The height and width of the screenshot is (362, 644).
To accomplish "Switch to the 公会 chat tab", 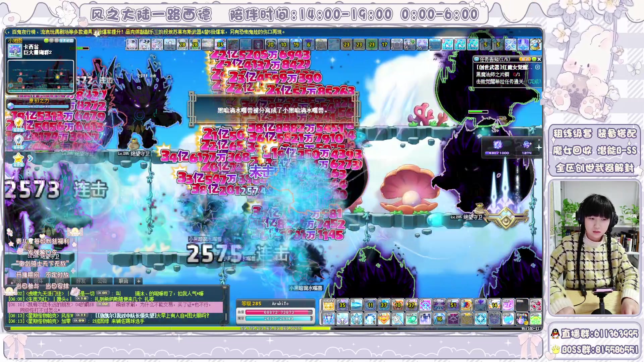I will (102, 281).
